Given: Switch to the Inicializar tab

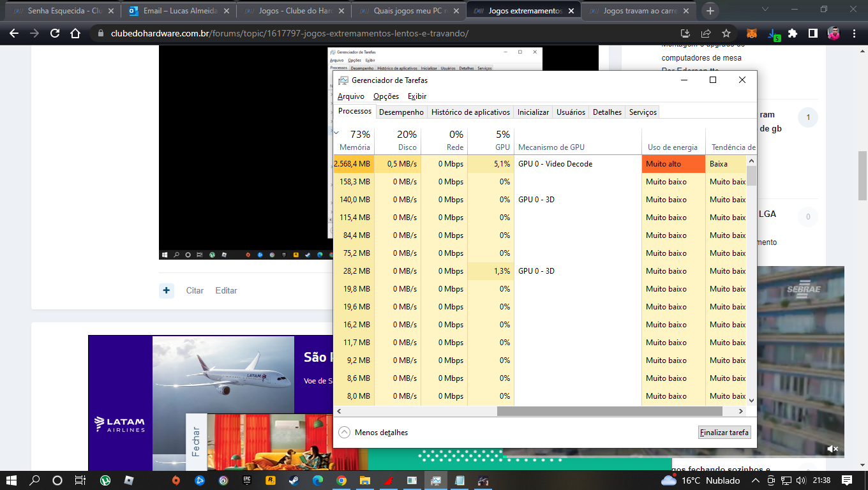Looking at the screenshot, I should tap(533, 112).
